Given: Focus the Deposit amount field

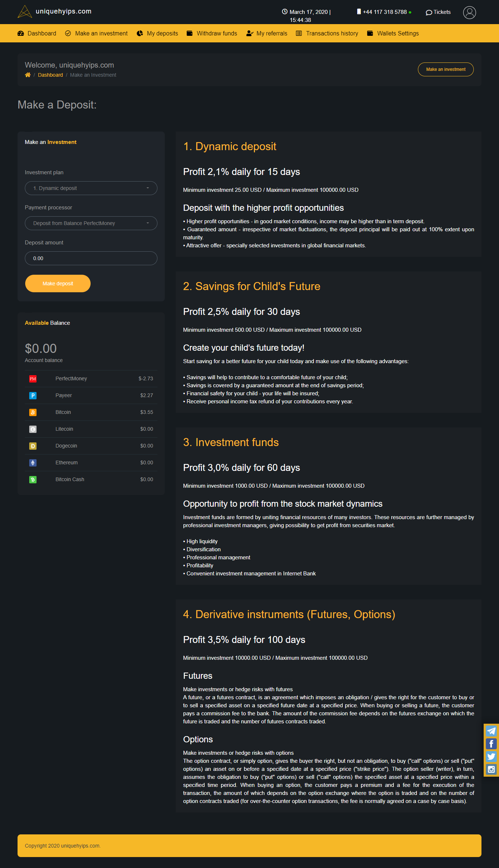Looking at the screenshot, I should (91, 258).
